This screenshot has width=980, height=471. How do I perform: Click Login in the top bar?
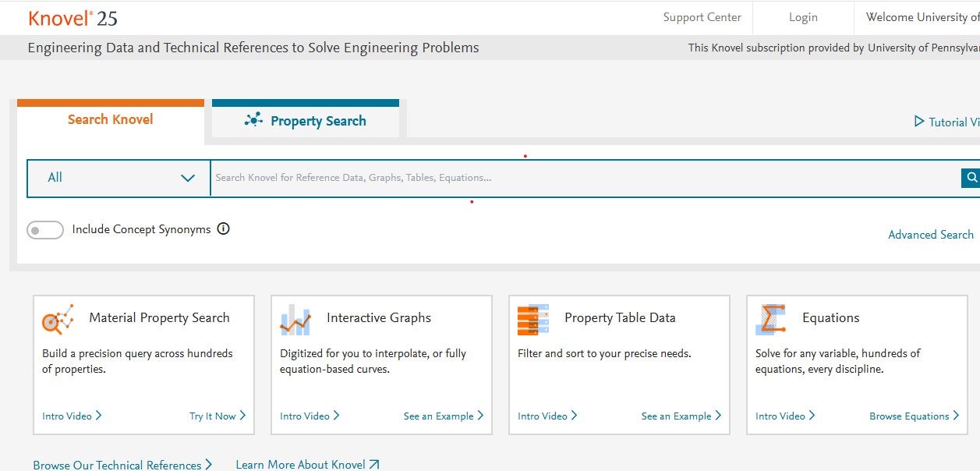tap(802, 16)
